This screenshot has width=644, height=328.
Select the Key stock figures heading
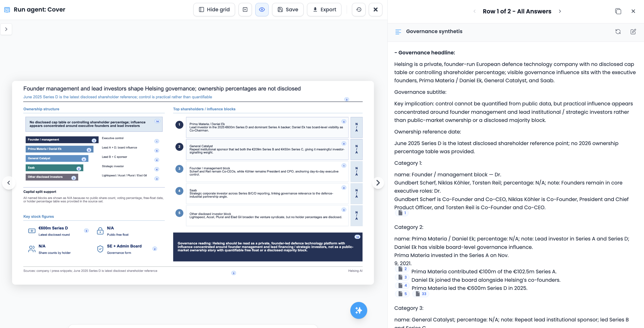tap(39, 217)
